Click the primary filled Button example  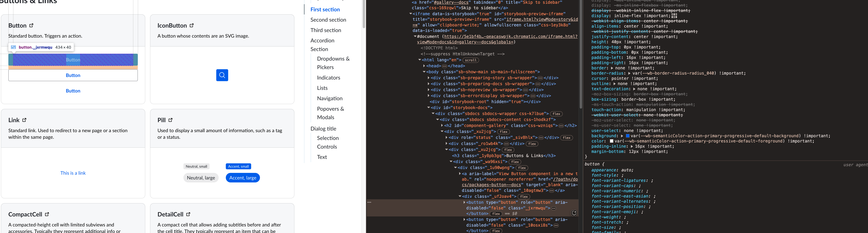[x=73, y=60]
